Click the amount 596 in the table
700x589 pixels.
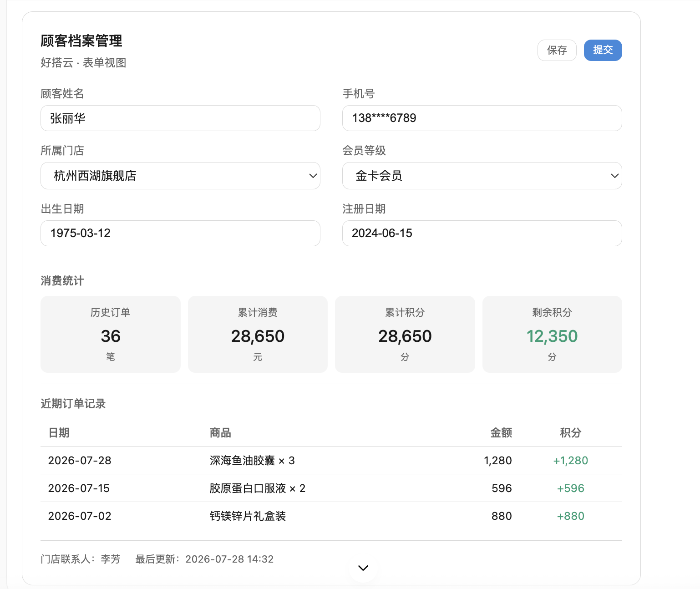pos(502,488)
